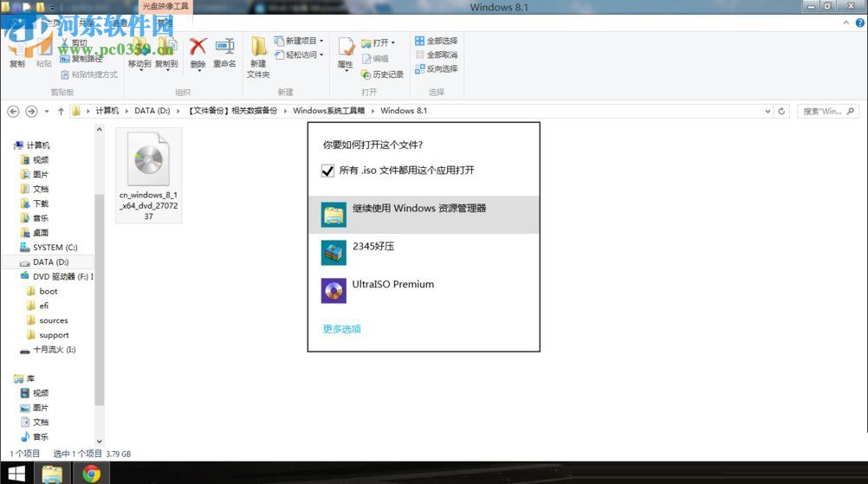868x484 pixels.
Task: Open the Windows Start button
Action: coord(16,474)
